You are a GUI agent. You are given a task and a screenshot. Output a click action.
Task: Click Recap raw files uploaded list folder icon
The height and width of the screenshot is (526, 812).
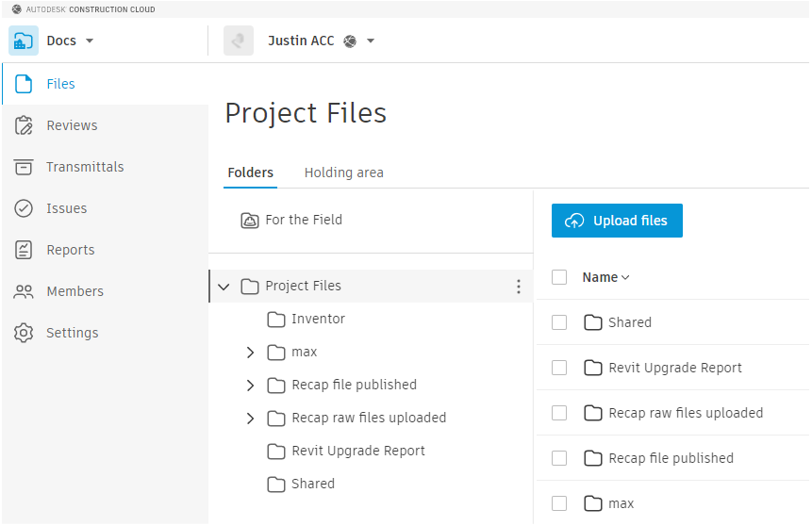tap(593, 413)
